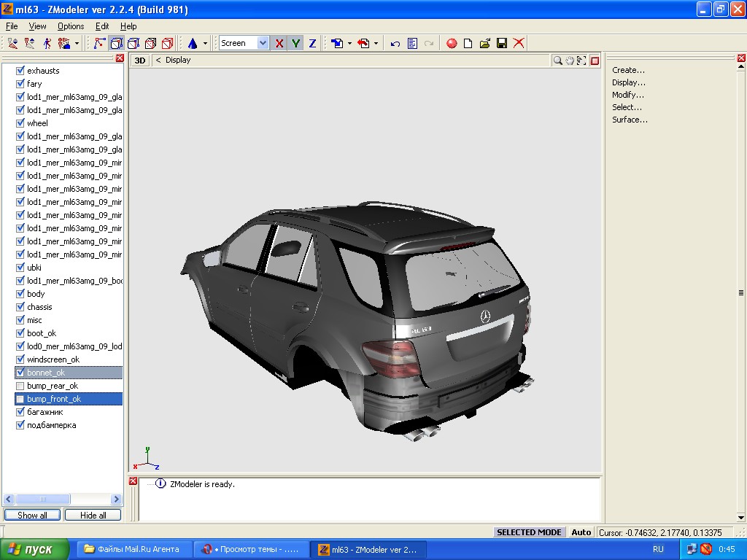Click the red sphere record icon
Screen dimensions: 747x560
[x=452, y=43]
